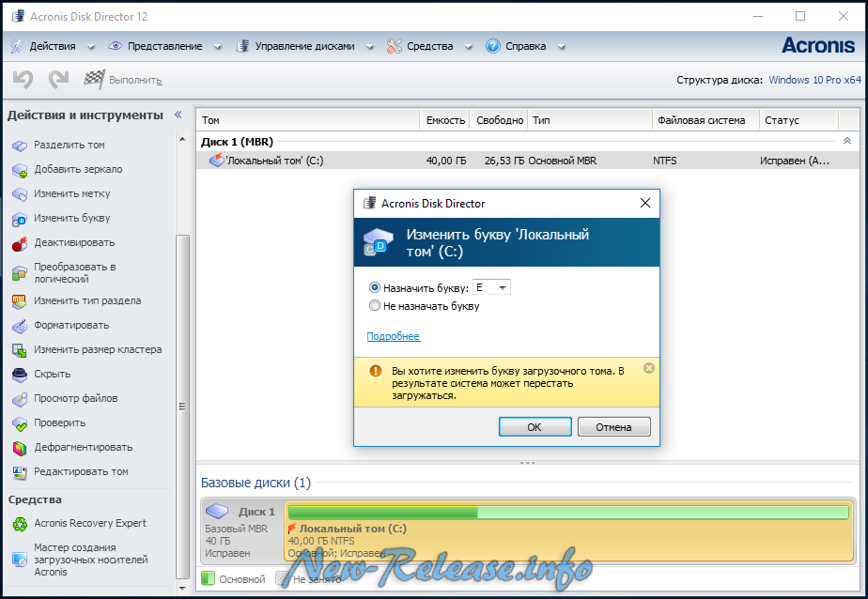Click the green Основной legend swatch

(208, 578)
